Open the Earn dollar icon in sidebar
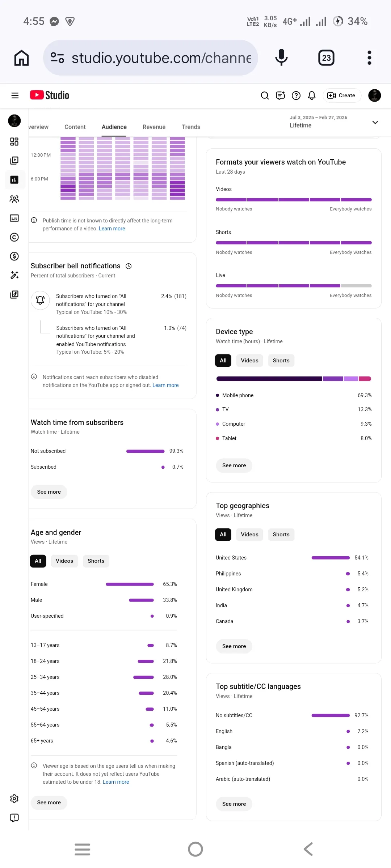This screenshot has height=868, width=391. point(14,256)
